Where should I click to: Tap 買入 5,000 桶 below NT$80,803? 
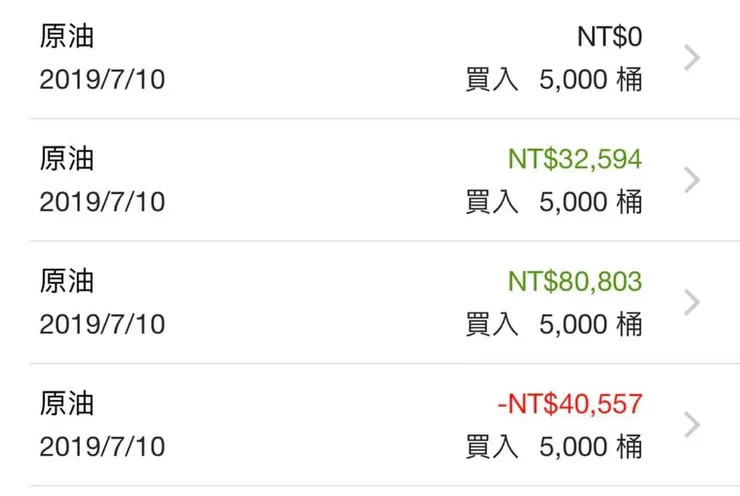pos(553,324)
